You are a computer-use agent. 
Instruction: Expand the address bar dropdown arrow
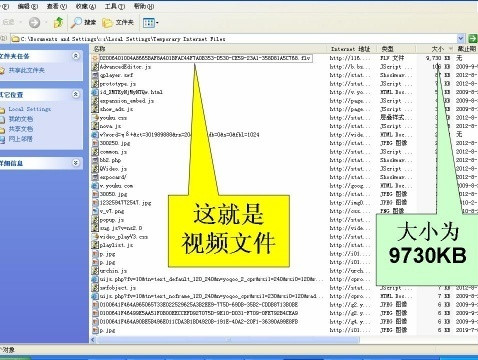(461, 39)
